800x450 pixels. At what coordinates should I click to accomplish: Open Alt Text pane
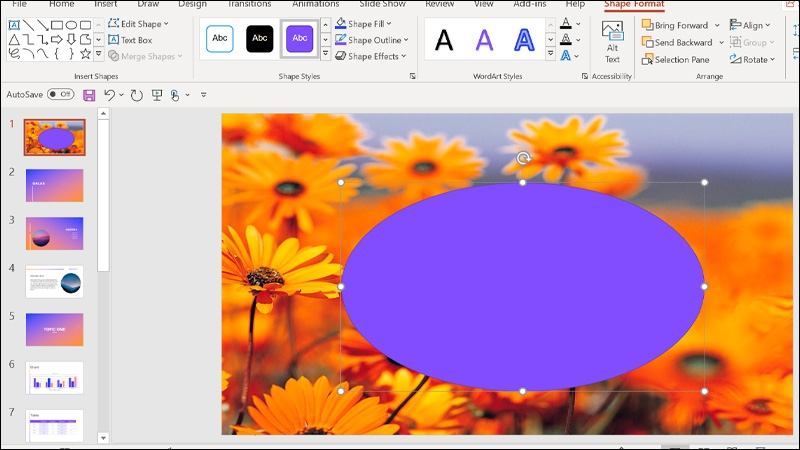[x=612, y=42]
